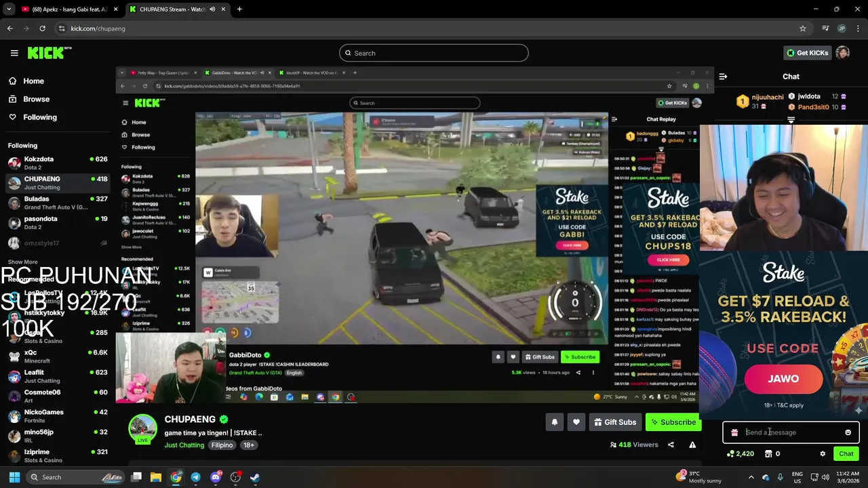Open Leaflit recommended channel

click(58, 376)
